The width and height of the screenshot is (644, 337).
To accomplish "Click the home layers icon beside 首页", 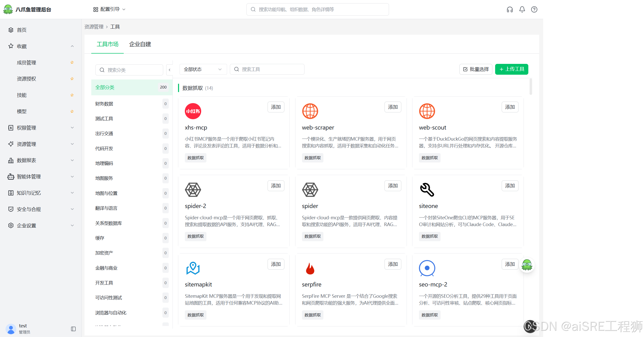I will click(x=11, y=30).
